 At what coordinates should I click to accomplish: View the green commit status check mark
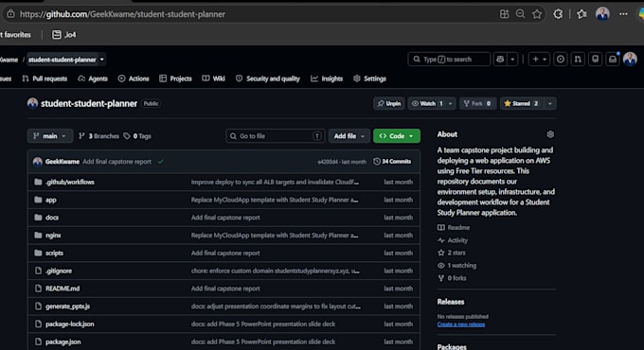tap(161, 162)
